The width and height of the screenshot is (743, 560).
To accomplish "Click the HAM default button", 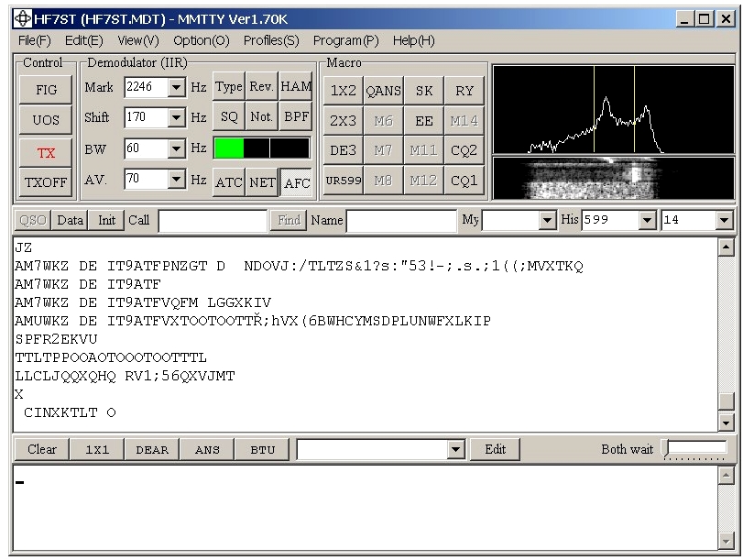I will [x=296, y=86].
